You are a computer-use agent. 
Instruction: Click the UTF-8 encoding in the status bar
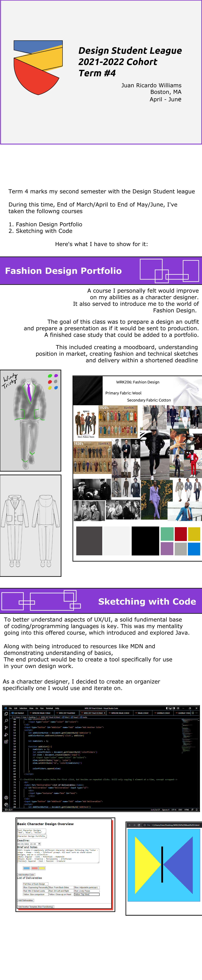pyautogui.click(x=174, y=810)
